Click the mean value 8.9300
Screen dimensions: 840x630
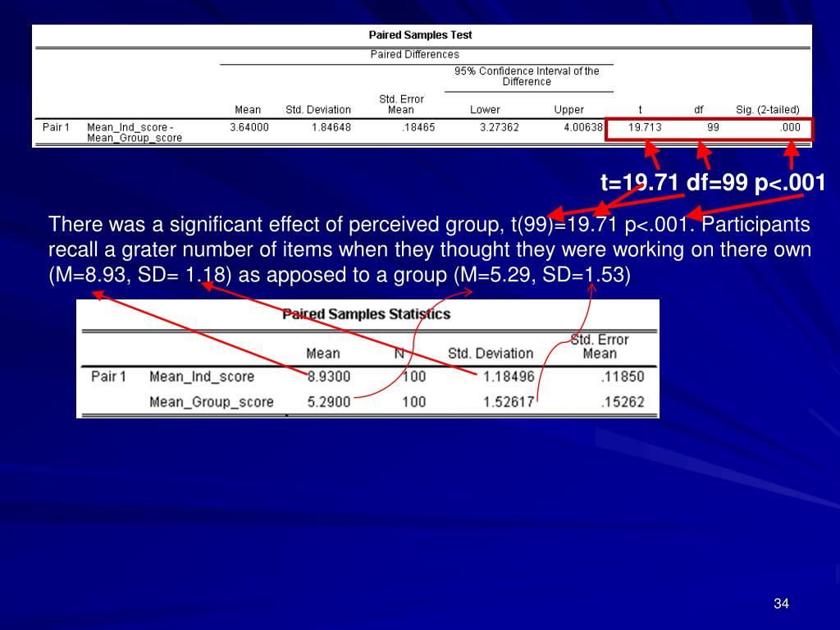click(329, 377)
